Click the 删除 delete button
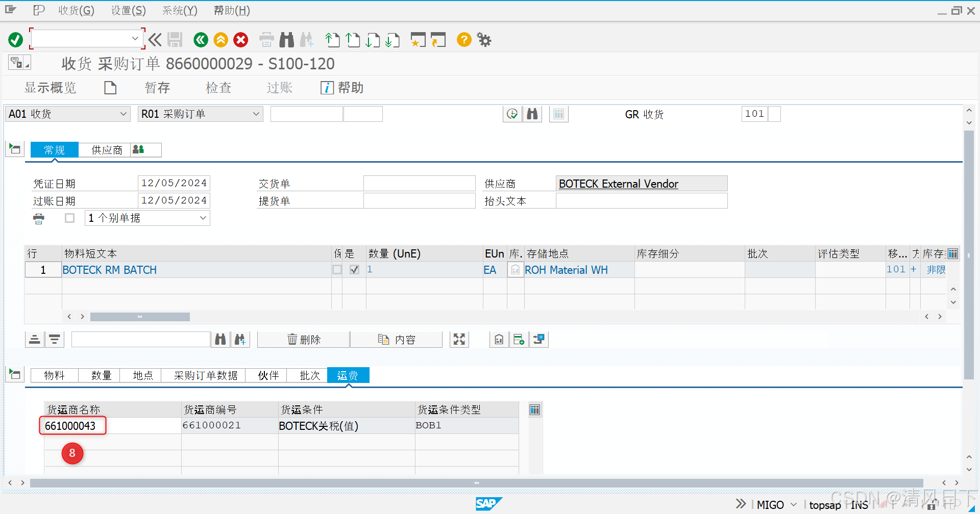The height and width of the screenshot is (514, 980). tap(304, 340)
